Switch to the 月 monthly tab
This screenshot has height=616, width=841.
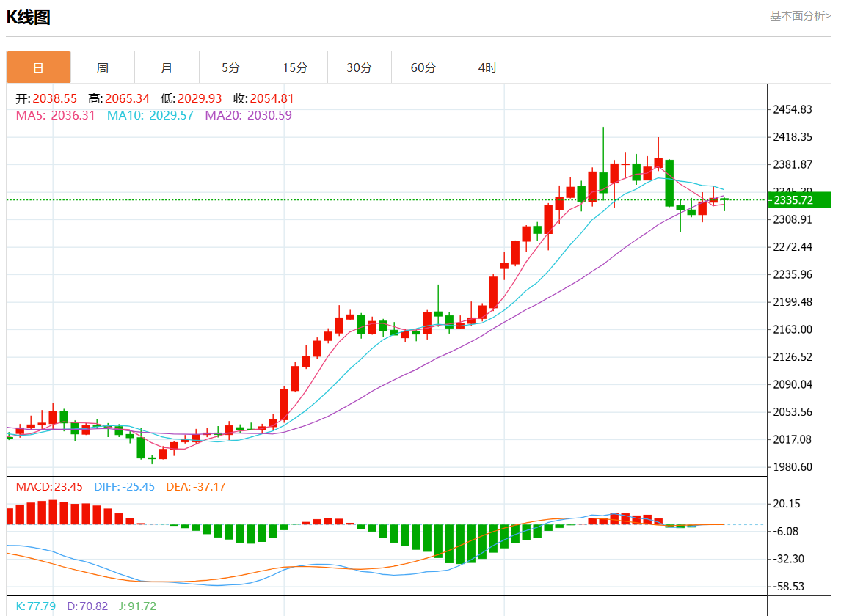(167, 67)
